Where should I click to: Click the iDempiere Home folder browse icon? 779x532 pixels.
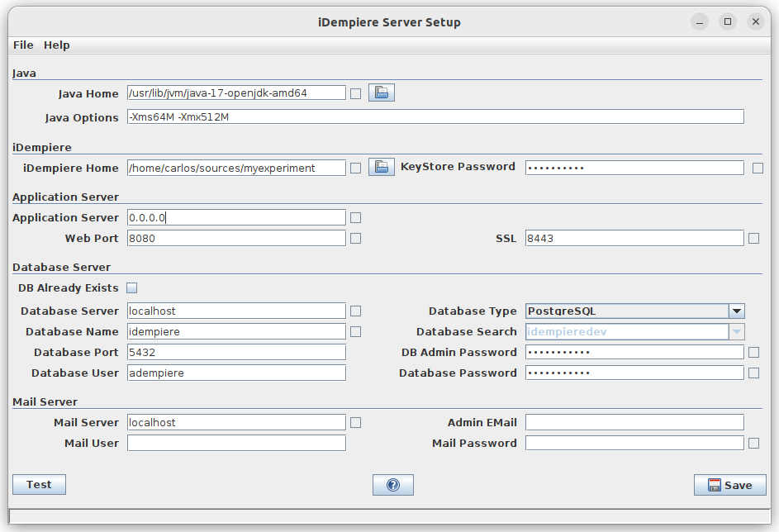[382, 168]
